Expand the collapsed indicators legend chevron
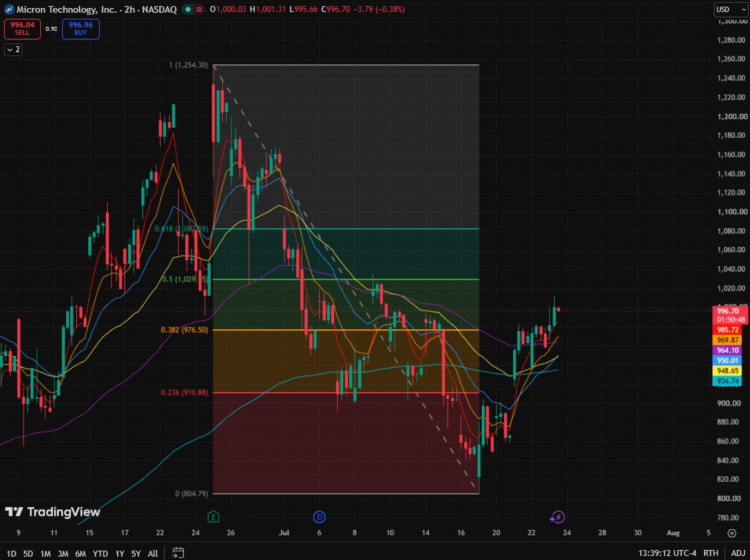Viewport: 750px width, 560px height. [x=13, y=50]
